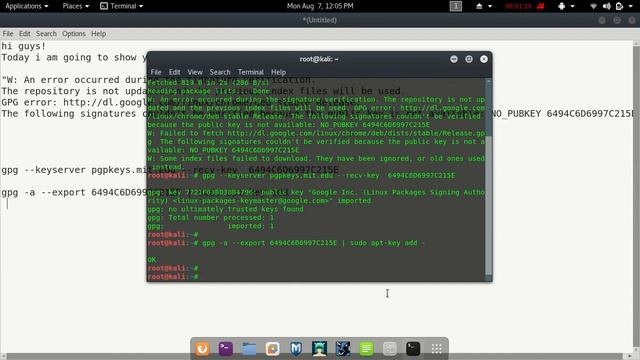Open Help menu in the terminal window
The image size is (640, 360).
click(x=278, y=72)
